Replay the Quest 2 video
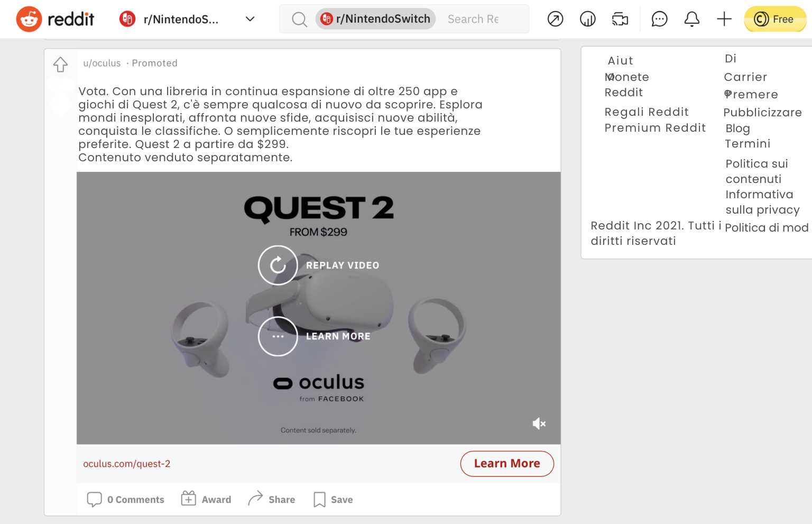This screenshot has width=812, height=524. point(278,265)
